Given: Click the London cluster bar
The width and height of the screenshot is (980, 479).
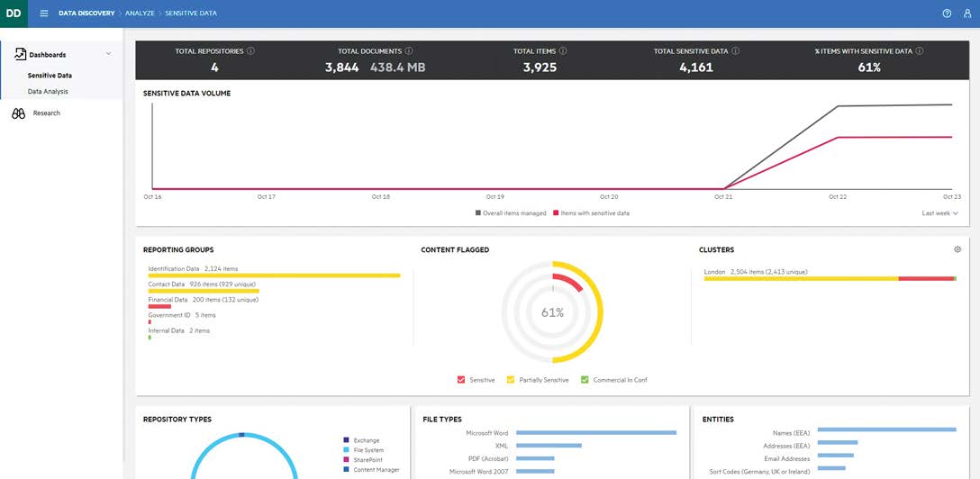Looking at the screenshot, I should (829, 279).
